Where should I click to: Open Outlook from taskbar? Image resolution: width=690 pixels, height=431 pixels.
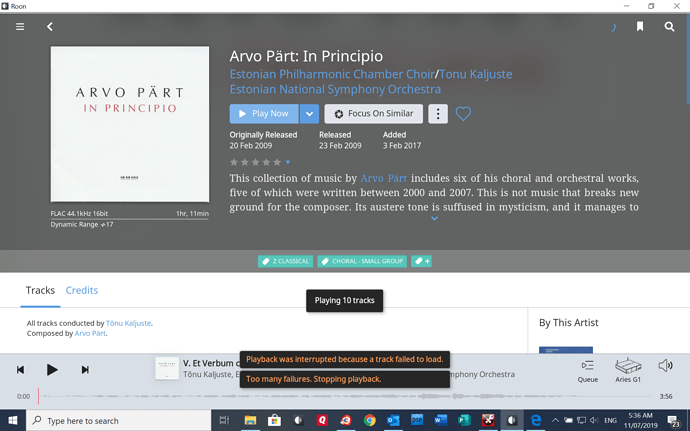point(393,420)
